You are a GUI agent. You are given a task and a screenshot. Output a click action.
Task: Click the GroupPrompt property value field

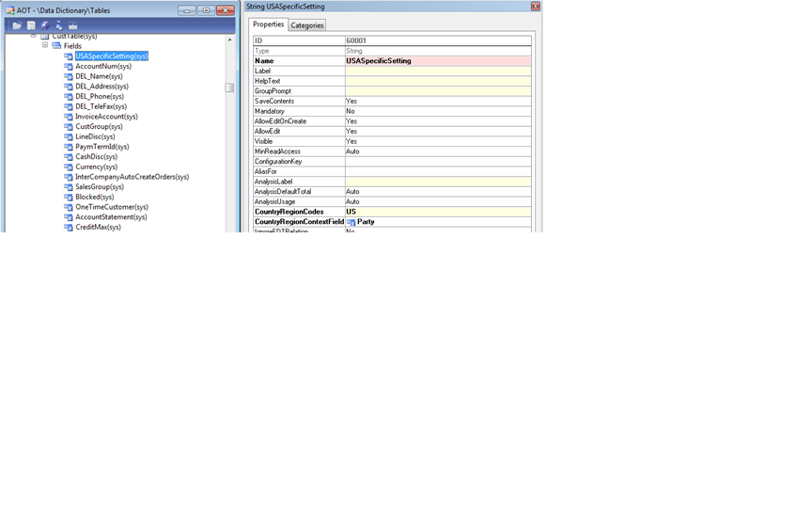coord(438,90)
